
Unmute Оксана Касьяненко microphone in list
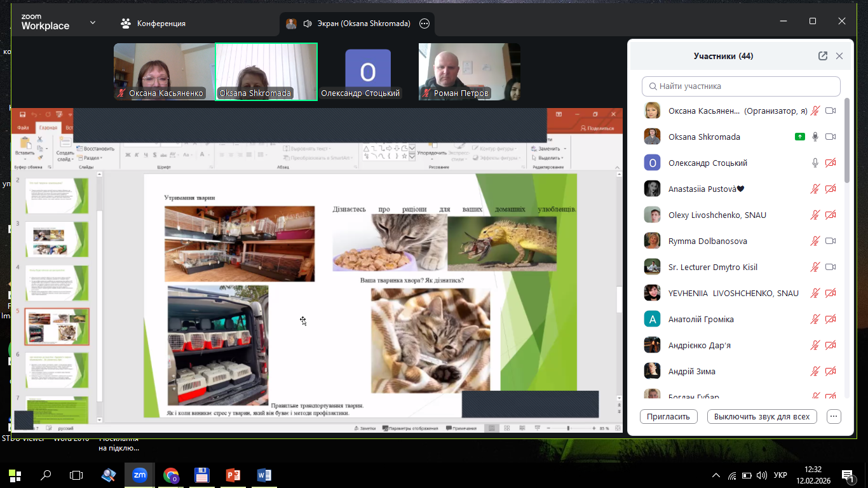(815, 111)
